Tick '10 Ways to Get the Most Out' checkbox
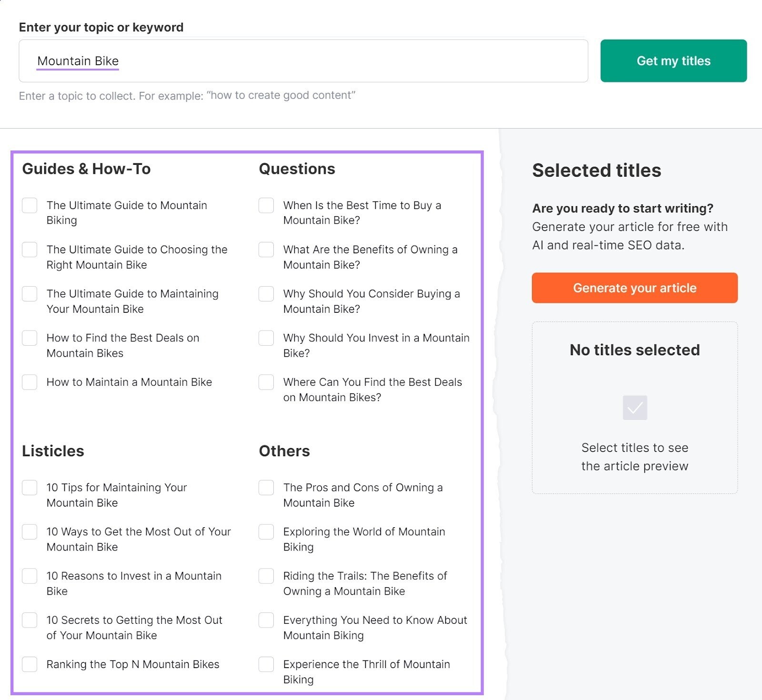This screenshot has width=762, height=700. click(30, 532)
